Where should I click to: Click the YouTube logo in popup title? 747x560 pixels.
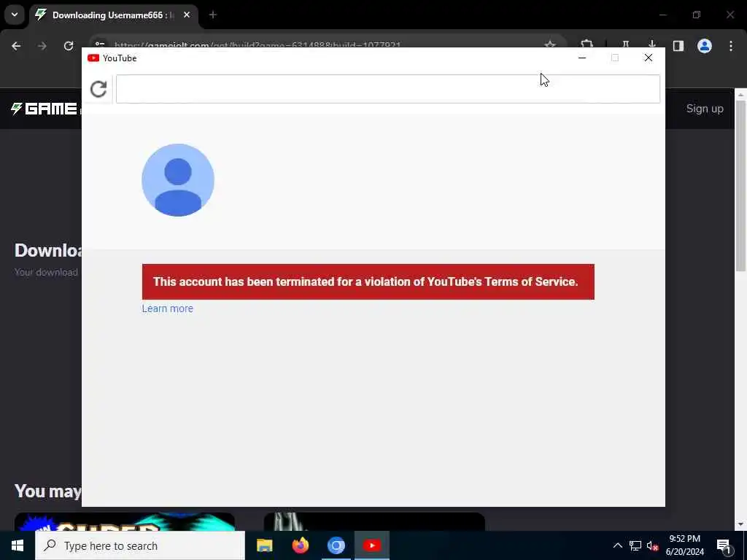[x=93, y=58]
